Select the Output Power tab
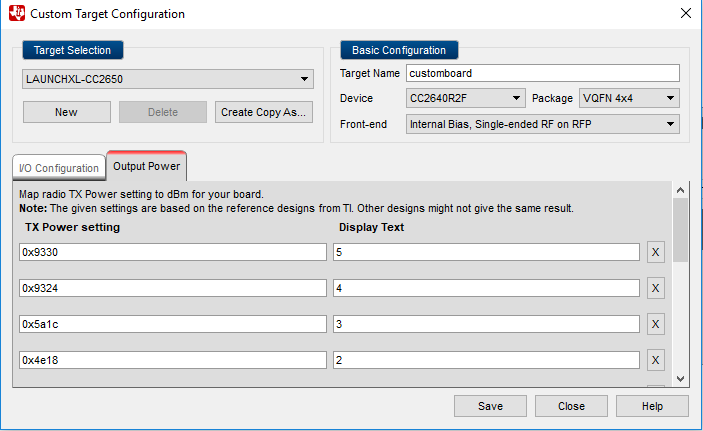The height and width of the screenshot is (431, 703). (147, 166)
